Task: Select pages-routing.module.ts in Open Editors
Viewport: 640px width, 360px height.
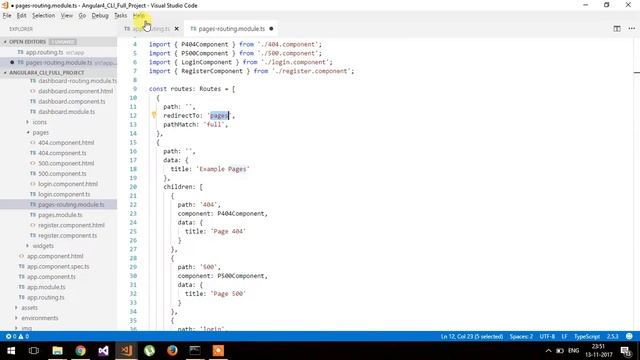Action: (x=58, y=62)
